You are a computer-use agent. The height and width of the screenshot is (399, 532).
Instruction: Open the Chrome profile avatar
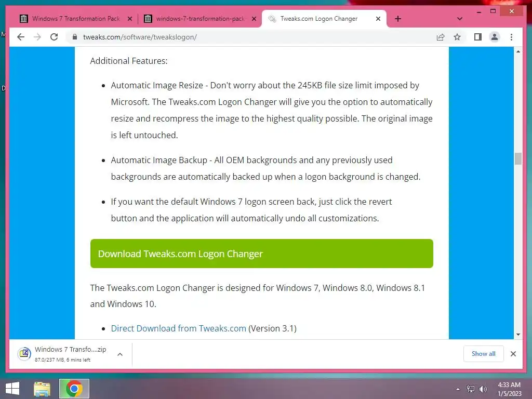click(495, 37)
